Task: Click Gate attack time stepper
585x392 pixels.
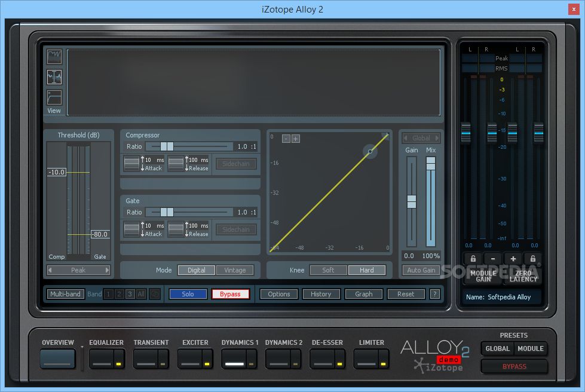Action: [131, 229]
